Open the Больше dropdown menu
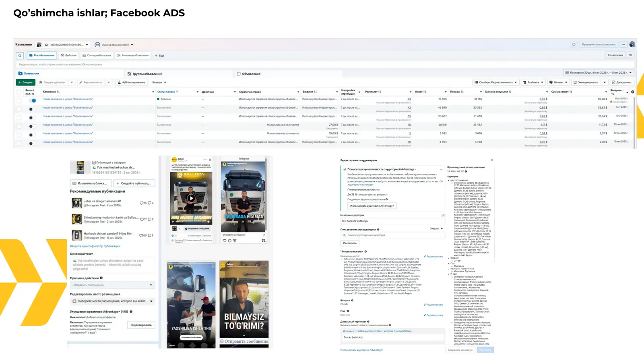The height and width of the screenshot is (362, 644). pos(159,82)
